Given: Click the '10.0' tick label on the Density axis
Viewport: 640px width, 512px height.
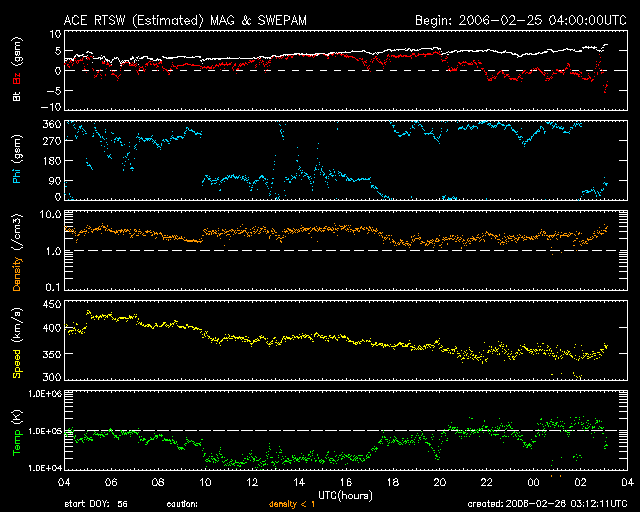Looking at the screenshot, I should 50,215.
